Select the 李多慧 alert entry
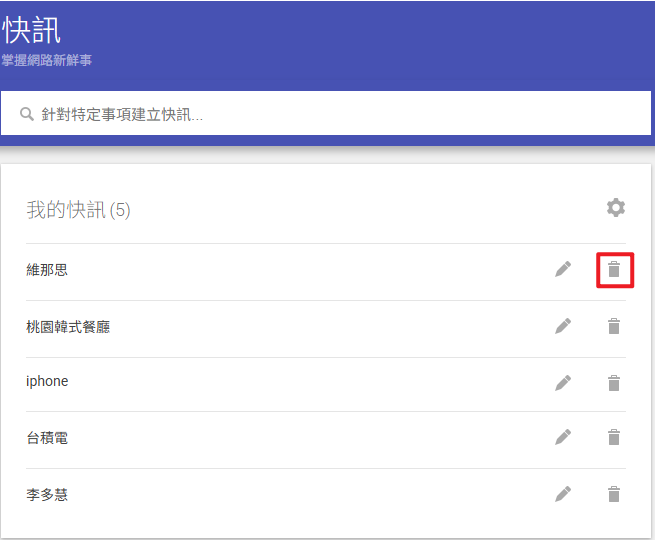The height and width of the screenshot is (540, 655). [47, 495]
